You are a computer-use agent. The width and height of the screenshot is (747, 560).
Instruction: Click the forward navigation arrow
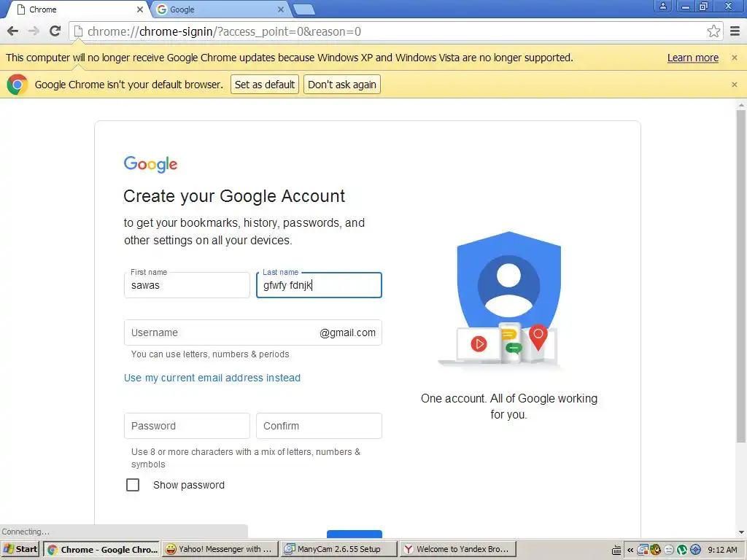pos(34,31)
